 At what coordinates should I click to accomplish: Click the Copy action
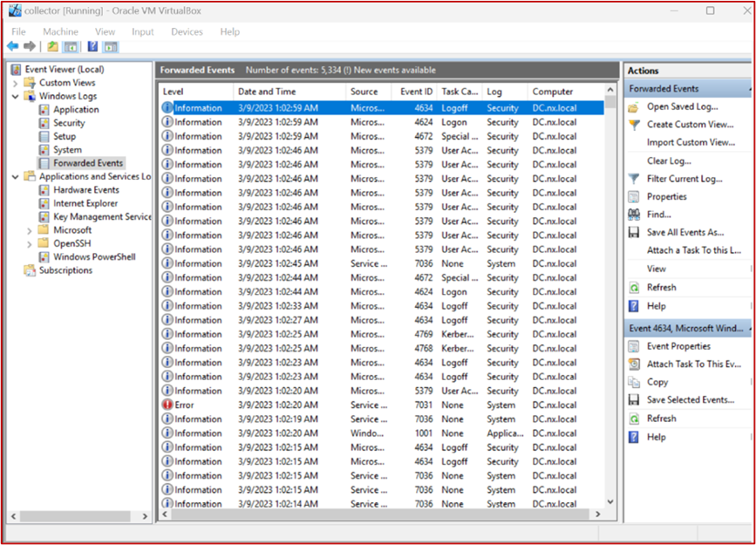coord(657,382)
